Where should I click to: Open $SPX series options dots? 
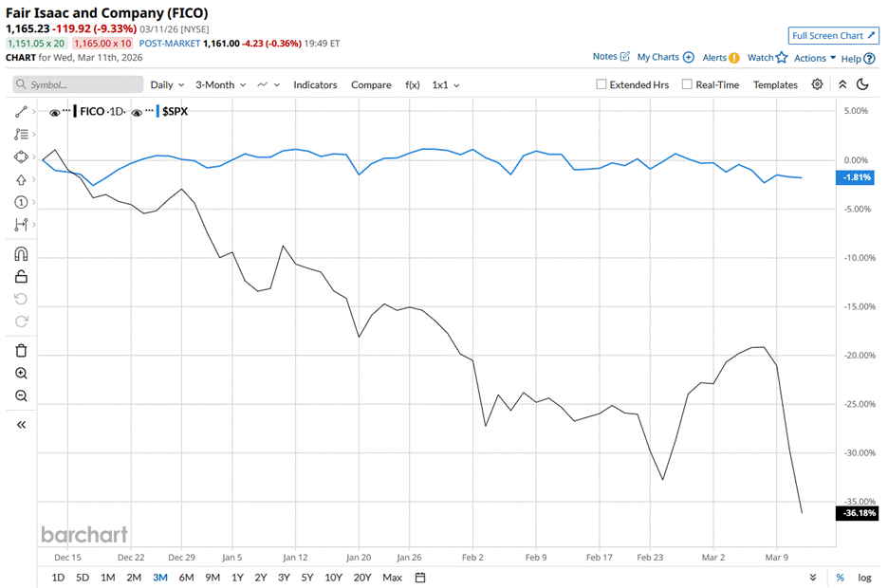150,110
